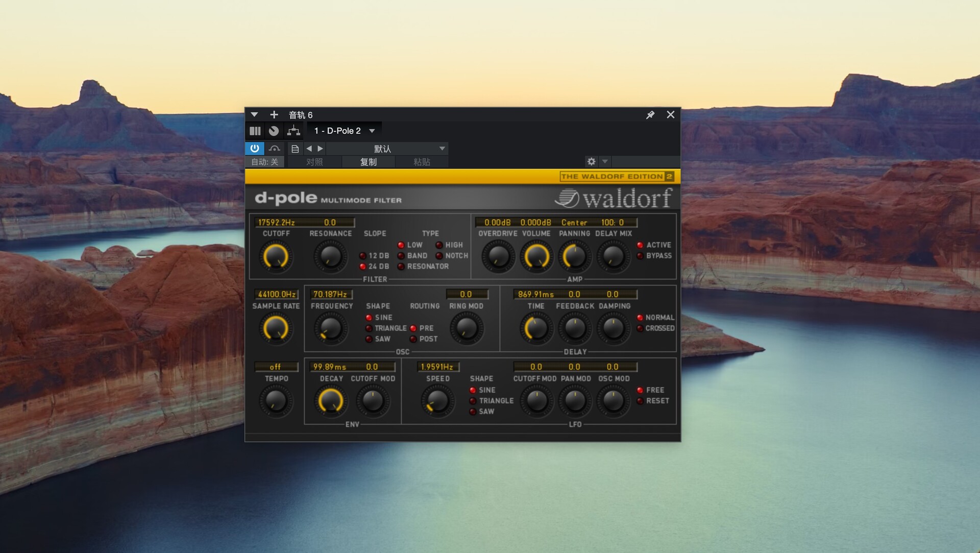Click the DELAY MIX knob
Image resolution: width=980 pixels, height=553 pixels.
pos(613,256)
